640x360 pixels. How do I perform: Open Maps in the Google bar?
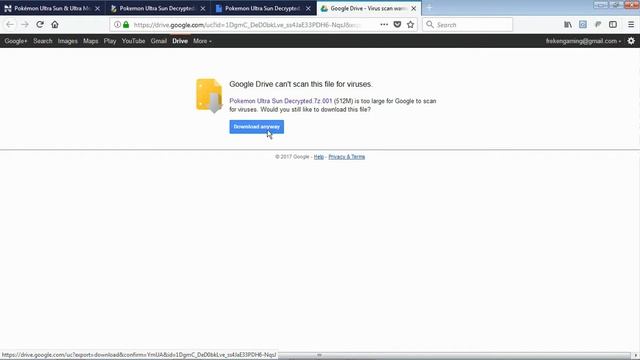[x=90, y=41]
